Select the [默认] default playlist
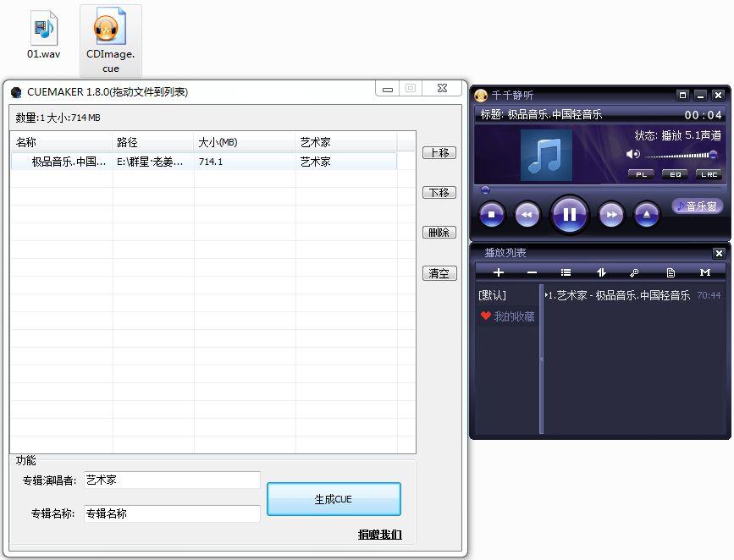734x560 pixels. pos(492,295)
